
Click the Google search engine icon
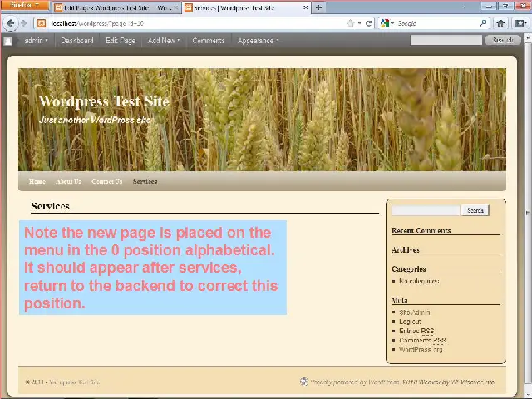[385, 23]
